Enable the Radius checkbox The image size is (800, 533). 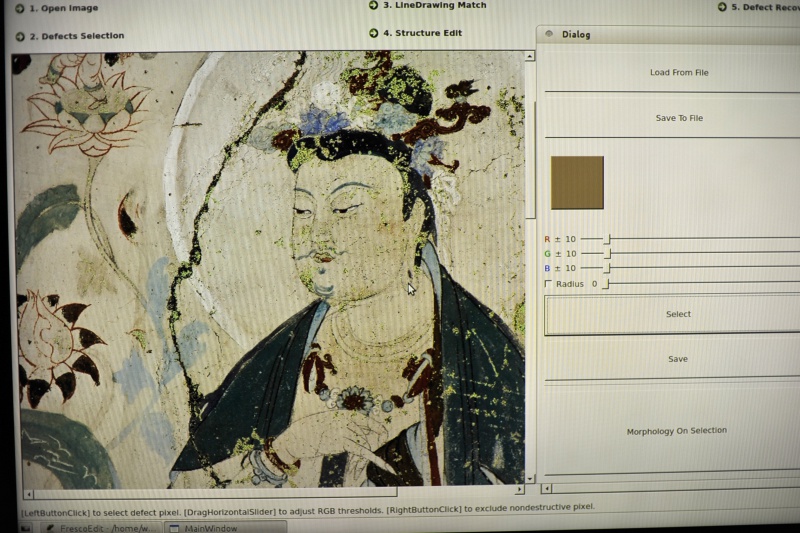point(548,284)
